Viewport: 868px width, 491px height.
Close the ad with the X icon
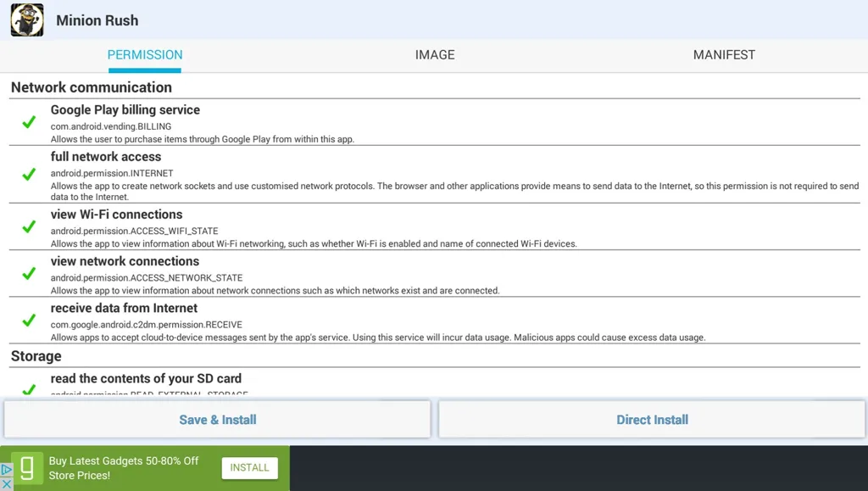[x=6, y=484]
